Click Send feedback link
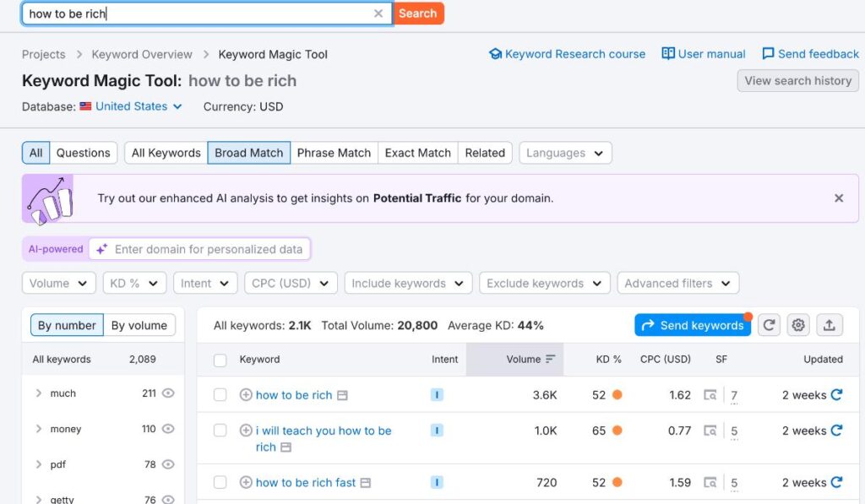 [x=810, y=54]
